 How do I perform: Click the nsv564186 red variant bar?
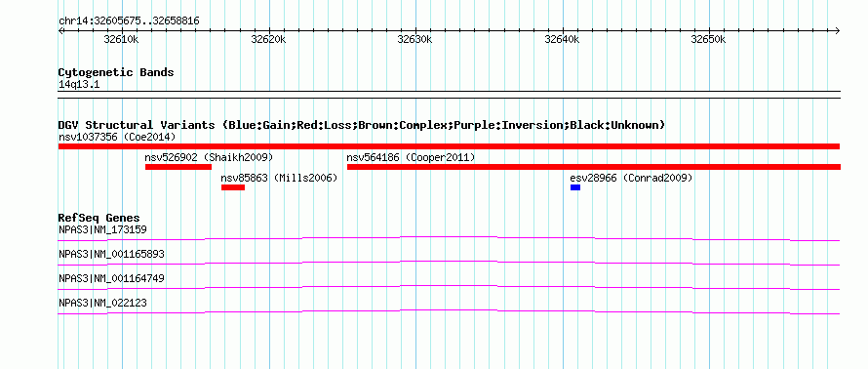tap(593, 167)
